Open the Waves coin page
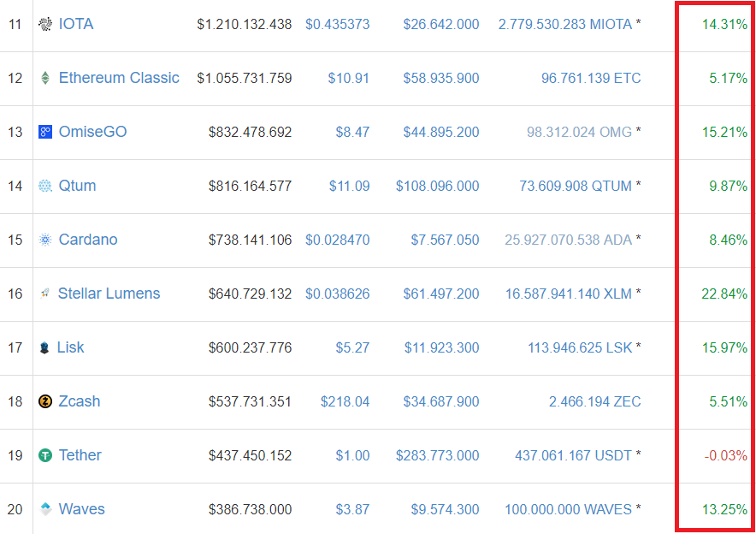The height and width of the screenshot is (534, 756). pos(81,509)
